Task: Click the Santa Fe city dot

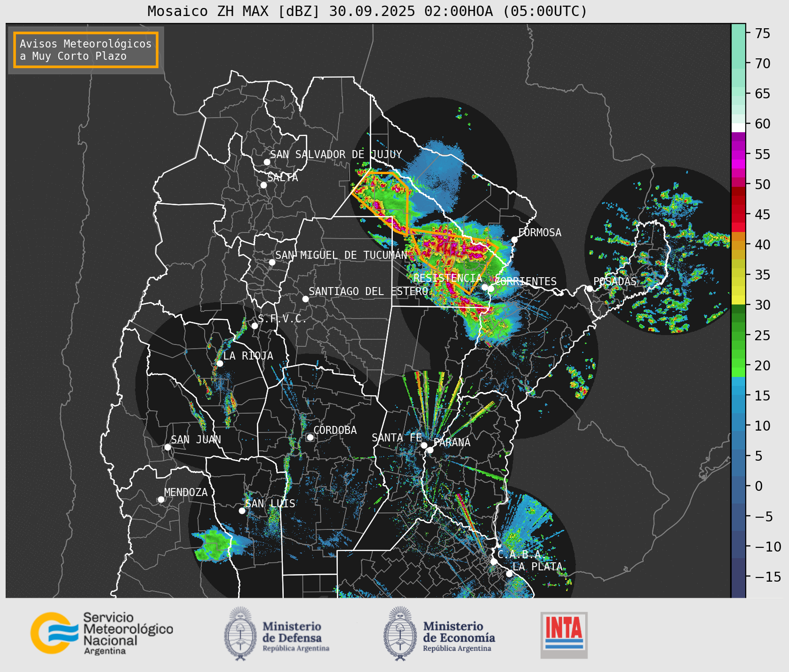Action: pos(424,445)
